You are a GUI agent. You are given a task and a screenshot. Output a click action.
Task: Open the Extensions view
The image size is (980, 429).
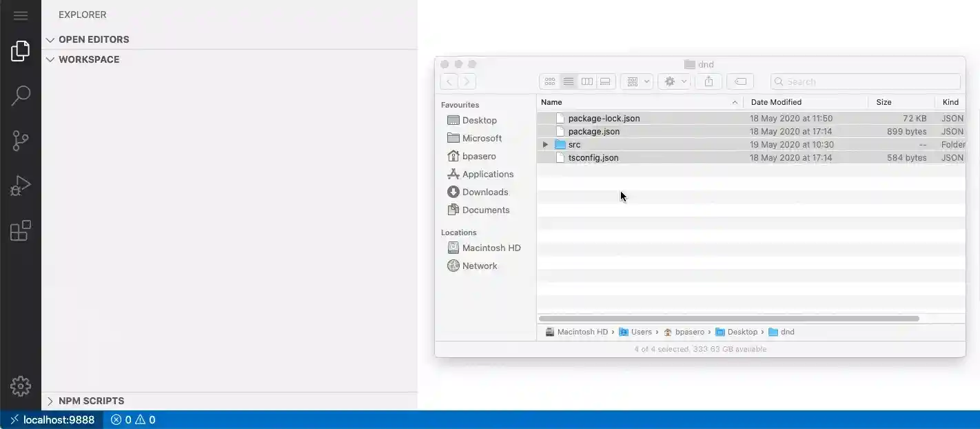pyautogui.click(x=21, y=230)
